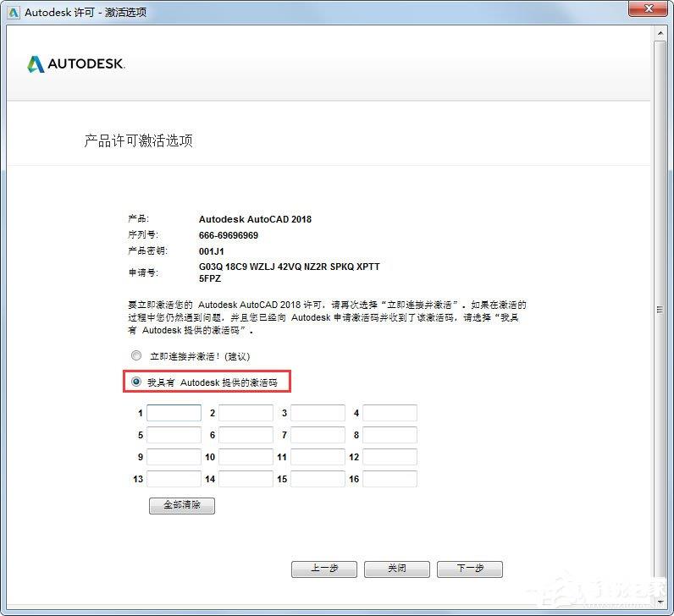Click the "关闭" close button
674x616 pixels.
tap(397, 569)
